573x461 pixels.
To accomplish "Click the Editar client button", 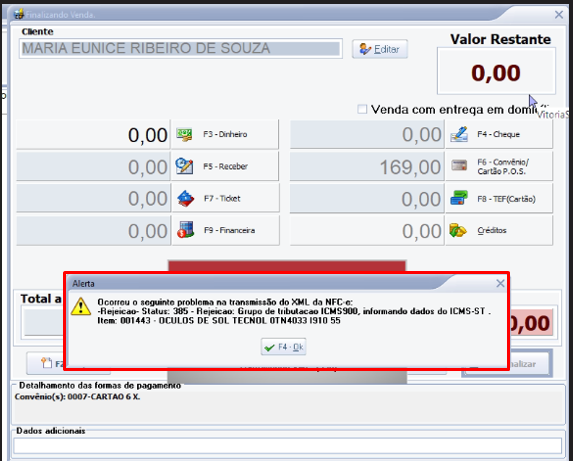I will [x=380, y=49].
